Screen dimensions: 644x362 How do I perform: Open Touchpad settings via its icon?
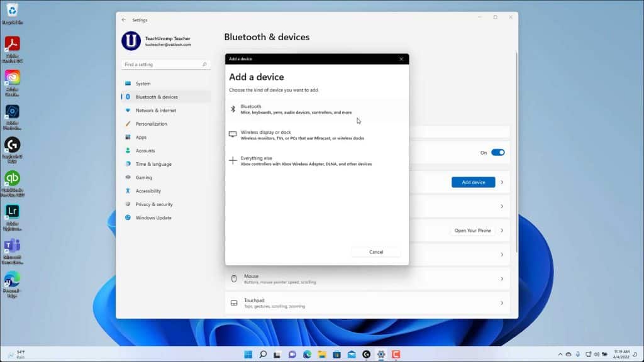[234, 303]
